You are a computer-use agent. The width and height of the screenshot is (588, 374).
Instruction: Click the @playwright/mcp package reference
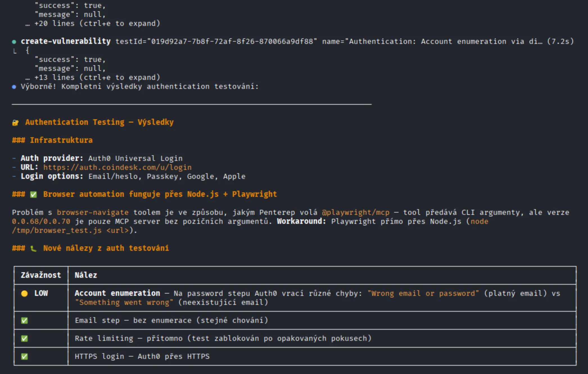click(356, 213)
